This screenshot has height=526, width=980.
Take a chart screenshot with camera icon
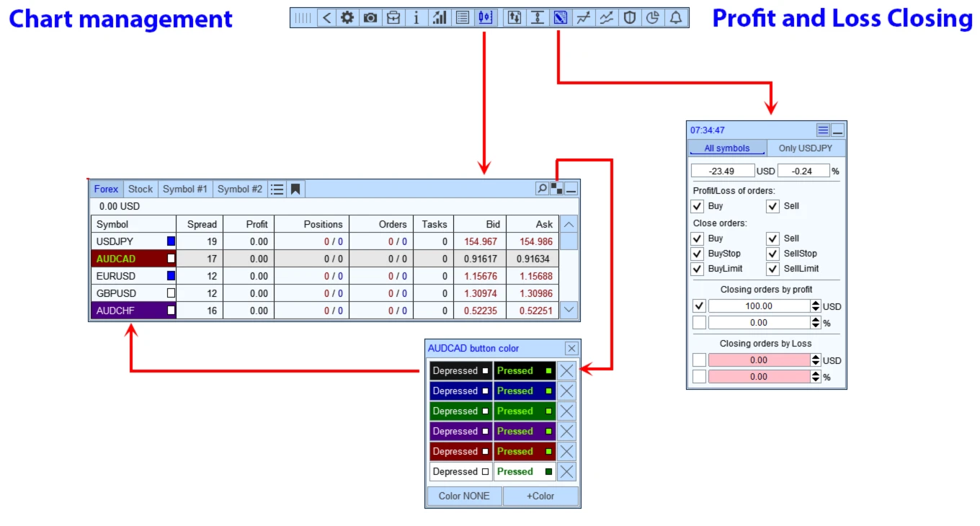[x=370, y=17]
